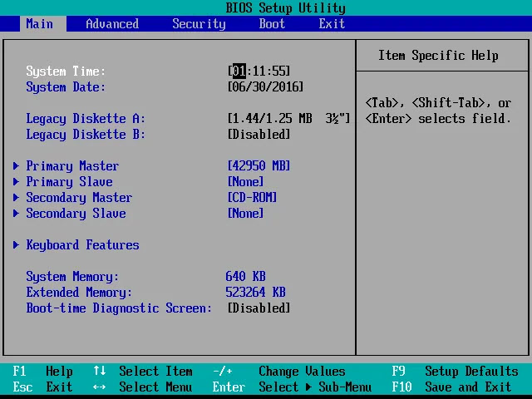Expand the Keyboard Features arrow

coord(16,244)
